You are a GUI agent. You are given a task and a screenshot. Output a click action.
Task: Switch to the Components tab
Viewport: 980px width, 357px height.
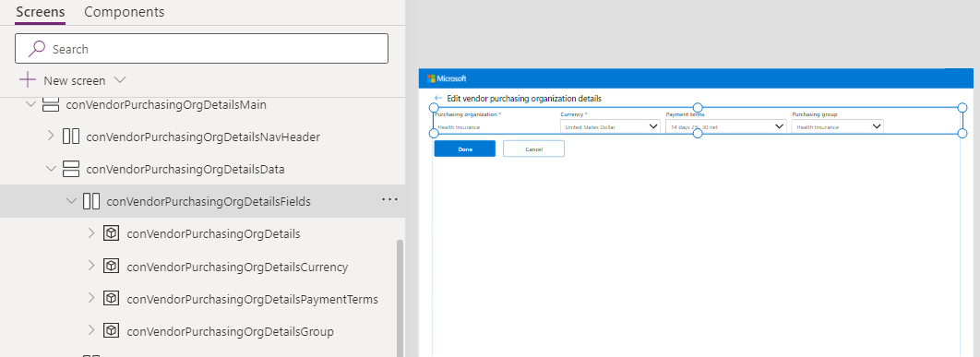point(125,12)
